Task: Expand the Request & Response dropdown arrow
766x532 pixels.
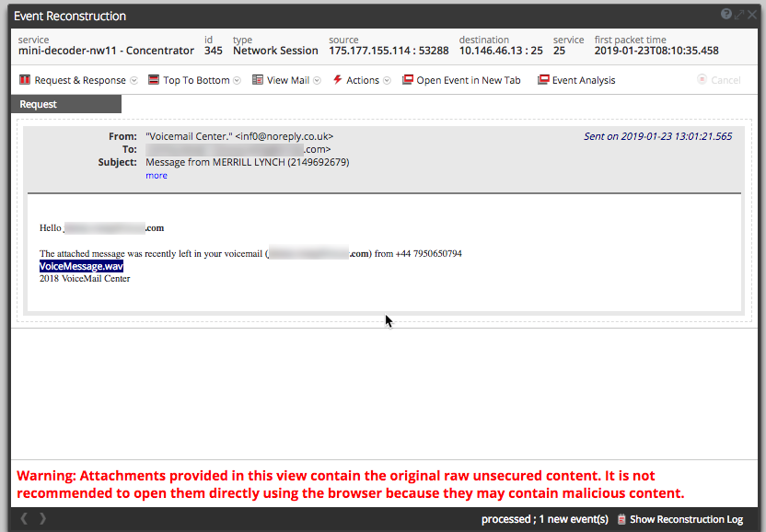Action: [x=133, y=81]
